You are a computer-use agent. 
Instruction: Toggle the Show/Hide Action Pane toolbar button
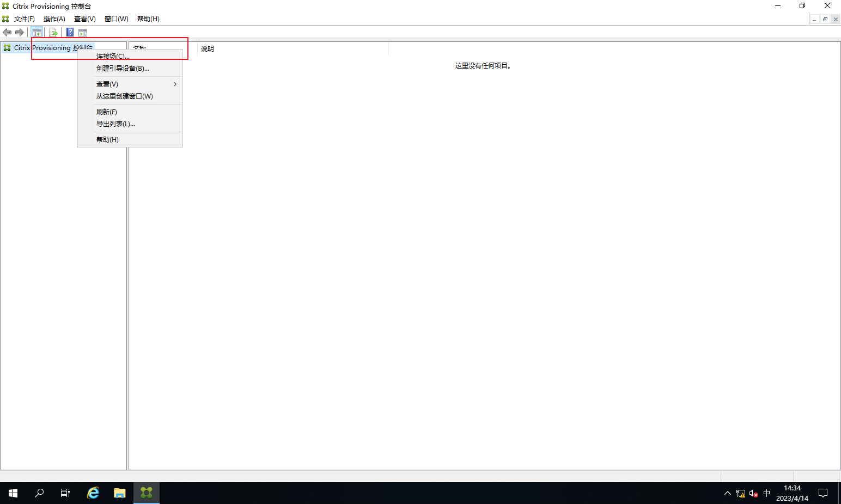click(x=83, y=33)
